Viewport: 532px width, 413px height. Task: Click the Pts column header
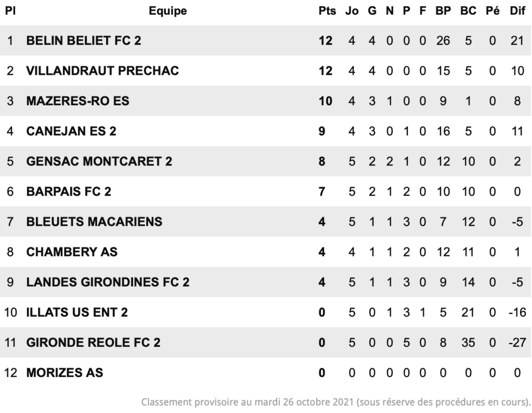tap(327, 11)
